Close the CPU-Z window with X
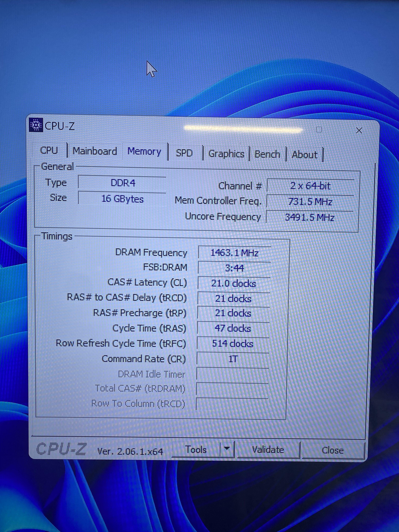The height and width of the screenshot is (532, 399). pyautogui.click(x=359, y=130)
